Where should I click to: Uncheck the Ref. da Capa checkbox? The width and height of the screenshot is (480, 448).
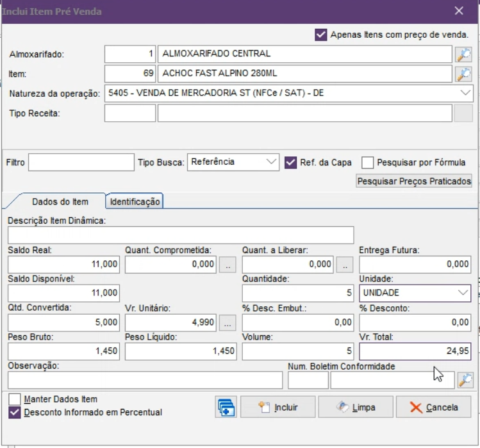[290, 163]
